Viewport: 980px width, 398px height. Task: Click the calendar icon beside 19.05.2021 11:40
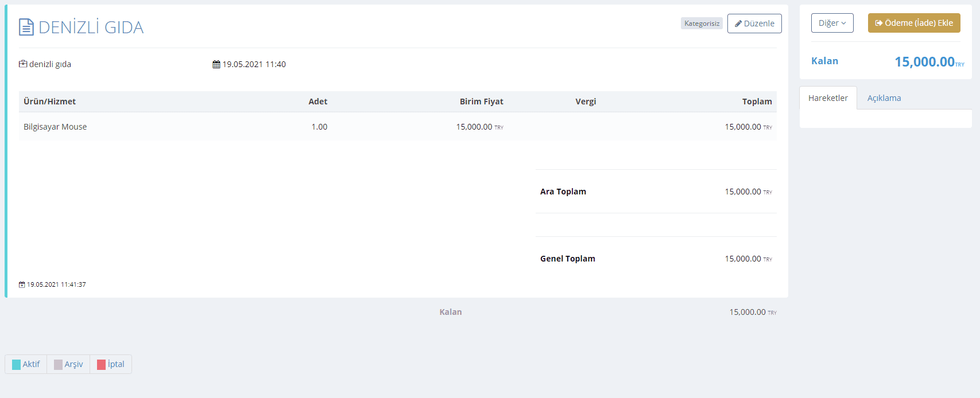(x=216, y=64)
